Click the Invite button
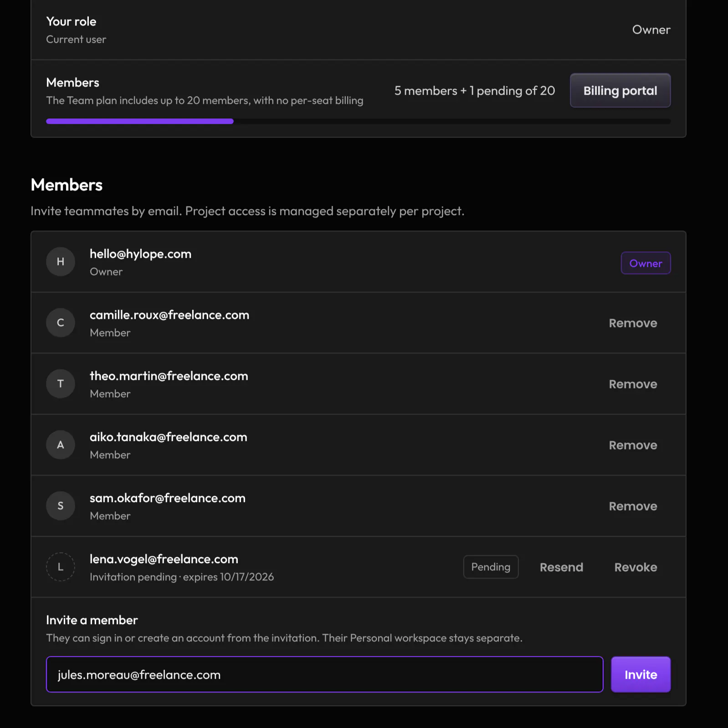 click(x=641, y=674)
